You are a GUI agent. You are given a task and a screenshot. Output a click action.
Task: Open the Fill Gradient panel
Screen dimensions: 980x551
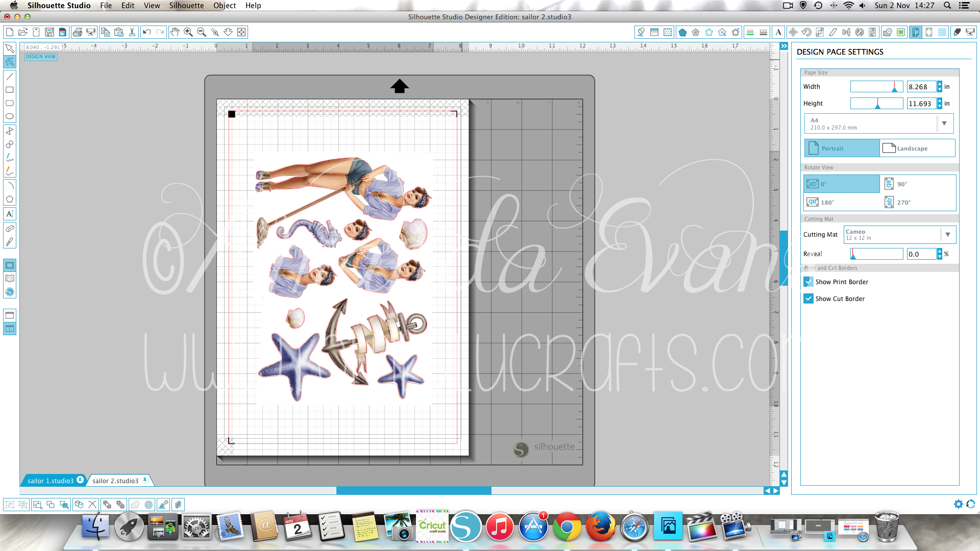[x=654, y=32]
